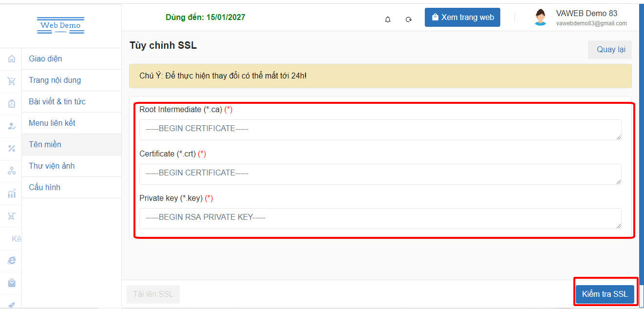Screen dimensions: 644x309
Task: Open Trang nội dung menu item
Action: click(55, 80)
